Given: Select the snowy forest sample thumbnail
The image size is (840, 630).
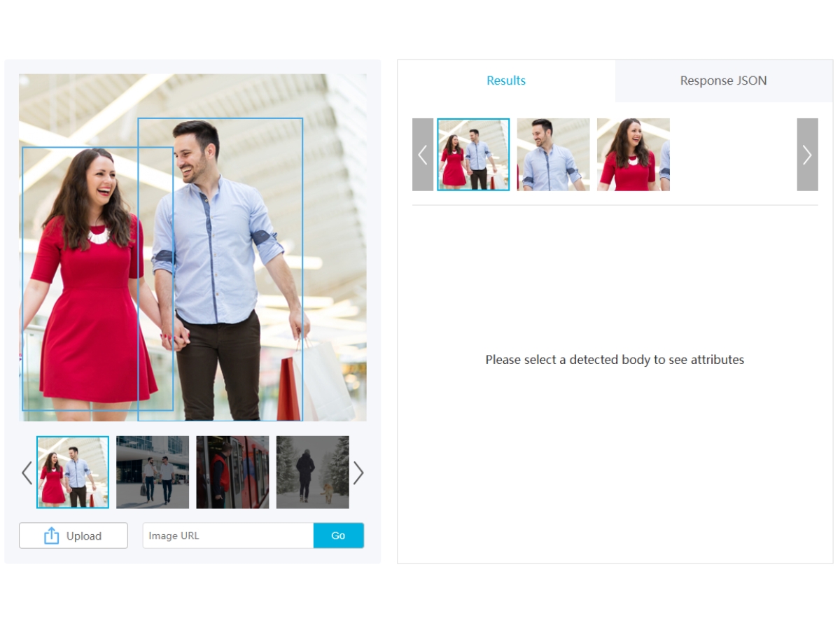Looking at the screenshot, I should (x=312, y=472).
